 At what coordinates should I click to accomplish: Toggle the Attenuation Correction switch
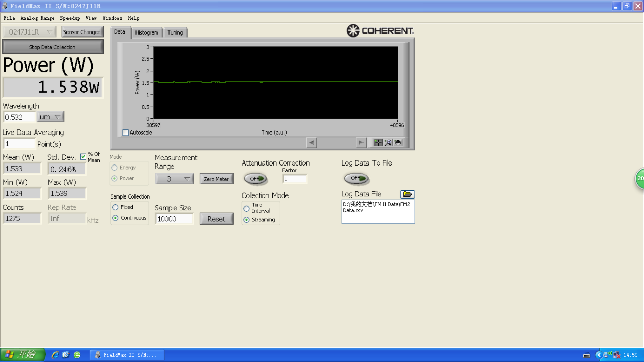(x=255, y=179)
